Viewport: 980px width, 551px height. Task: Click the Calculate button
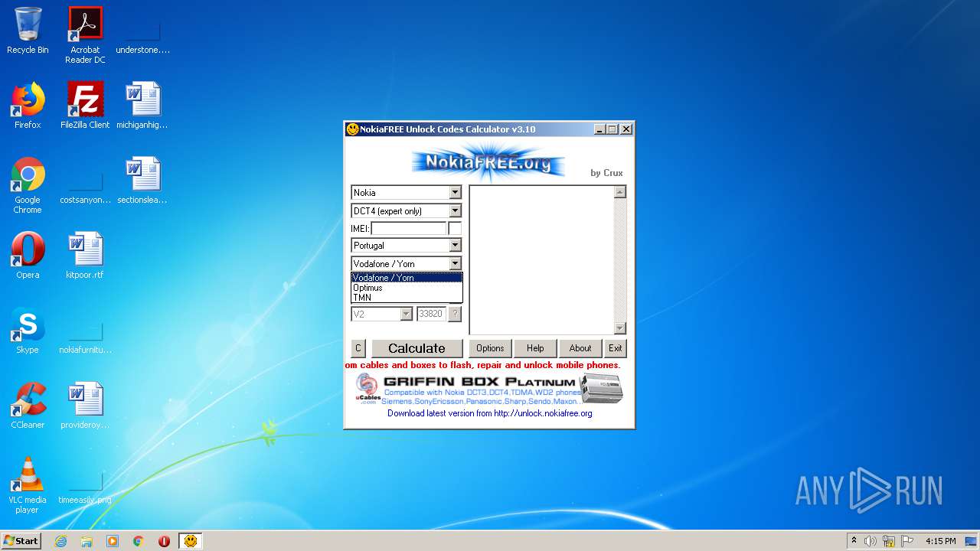[x=416, y=348]
